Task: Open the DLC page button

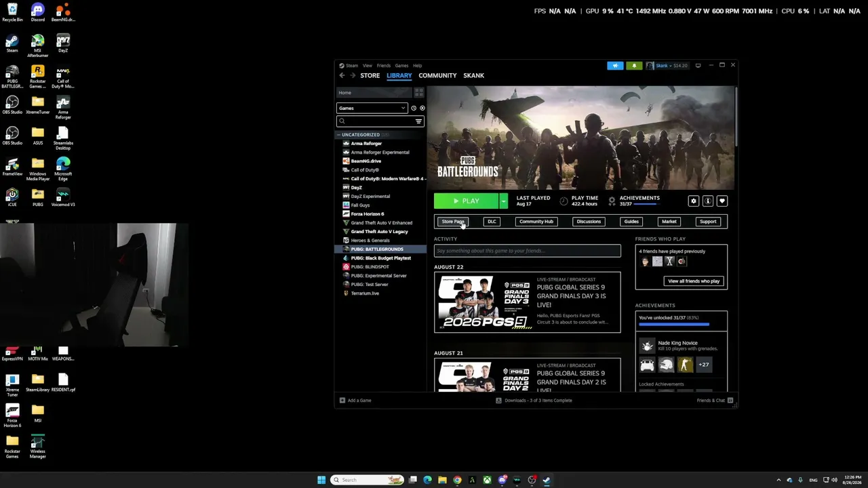Action: coord(492,222)
